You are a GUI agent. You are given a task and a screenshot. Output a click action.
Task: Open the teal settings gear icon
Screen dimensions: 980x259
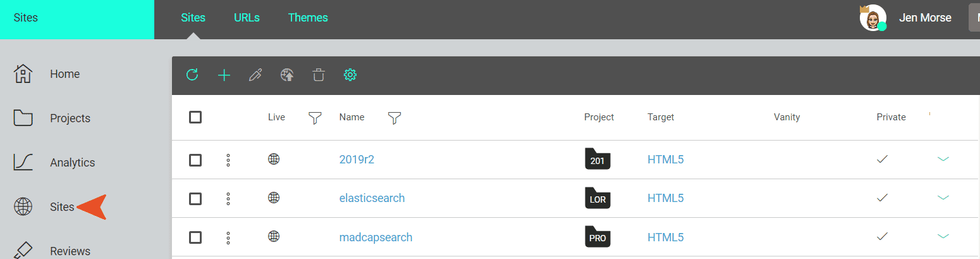[x=350, y=75]
